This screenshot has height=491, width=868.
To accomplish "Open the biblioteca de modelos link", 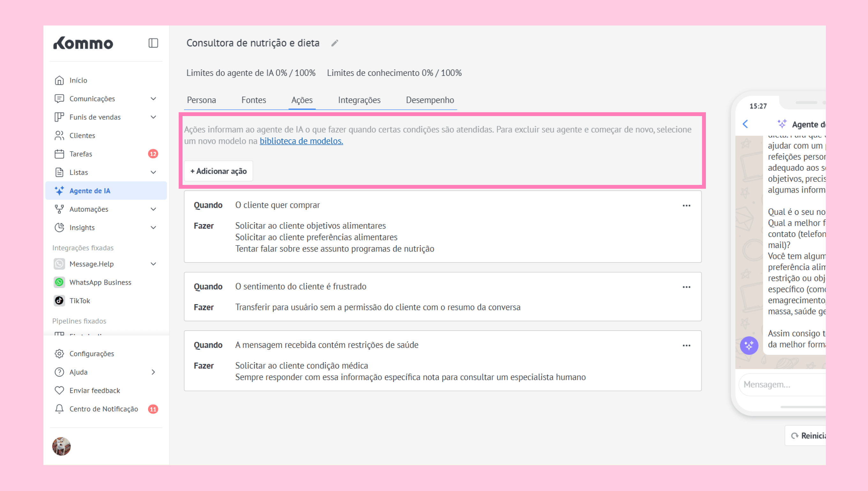I will click(301, 141).
